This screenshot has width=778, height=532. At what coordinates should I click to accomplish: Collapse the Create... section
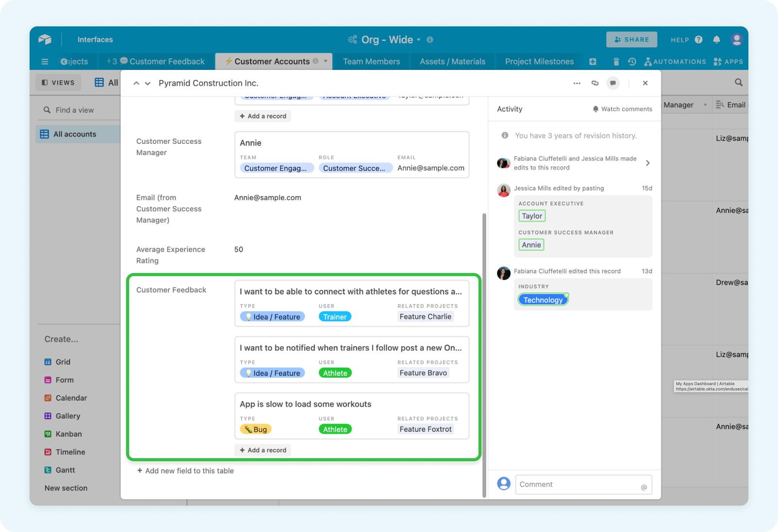[x=61, y=339]
